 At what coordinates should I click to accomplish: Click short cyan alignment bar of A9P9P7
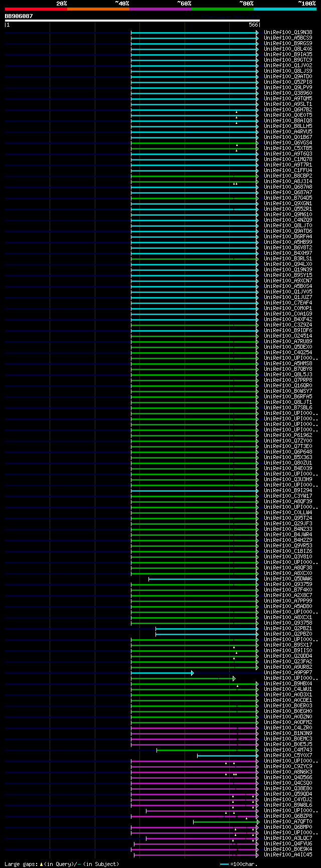click(x=162, y=673)
